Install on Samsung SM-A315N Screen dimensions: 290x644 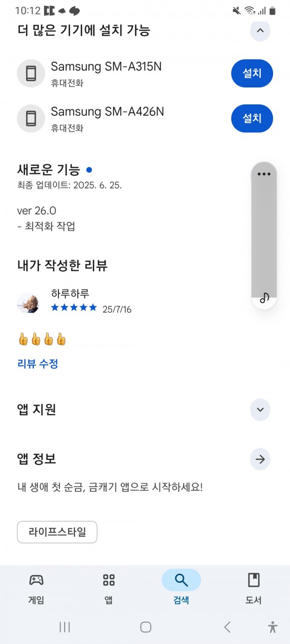tap(252, 73)
